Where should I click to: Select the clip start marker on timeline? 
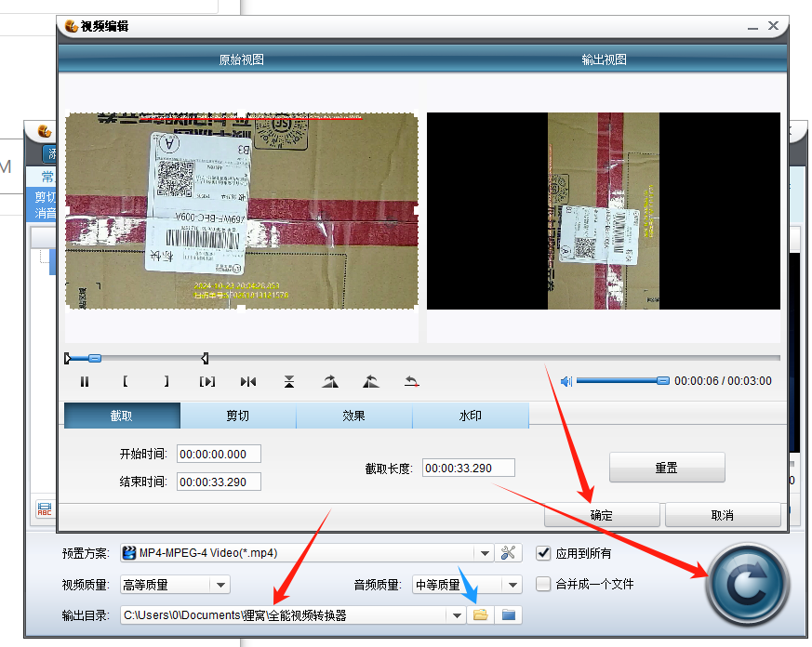pyautogui.click(x=67, y=358)
